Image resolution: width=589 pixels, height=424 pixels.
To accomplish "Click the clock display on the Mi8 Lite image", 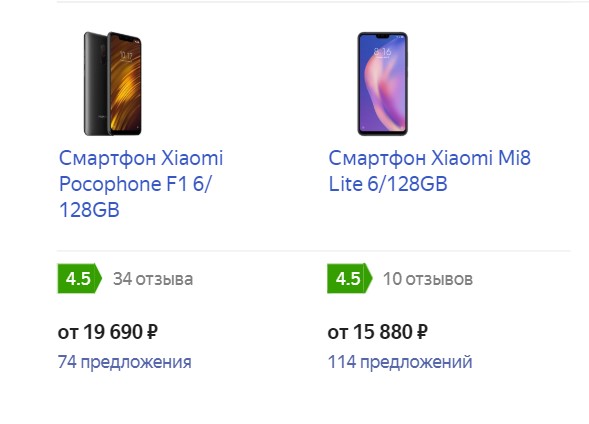I will 382,51.
